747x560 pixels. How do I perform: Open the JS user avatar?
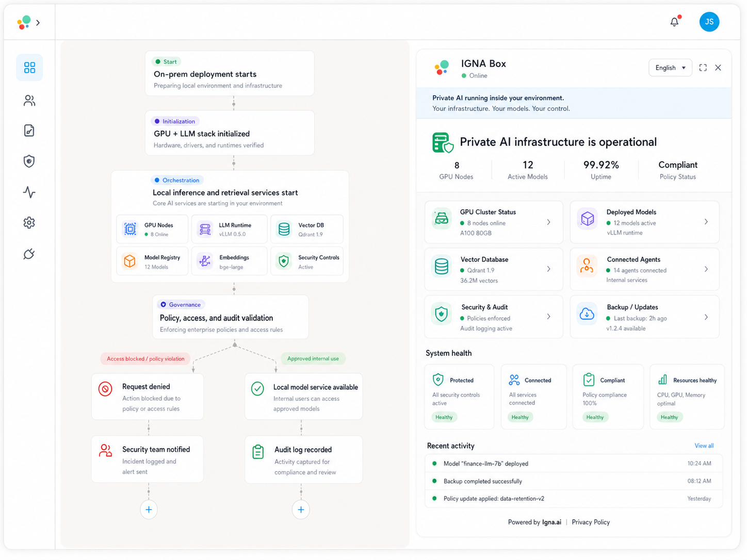[x=709, y=22]
